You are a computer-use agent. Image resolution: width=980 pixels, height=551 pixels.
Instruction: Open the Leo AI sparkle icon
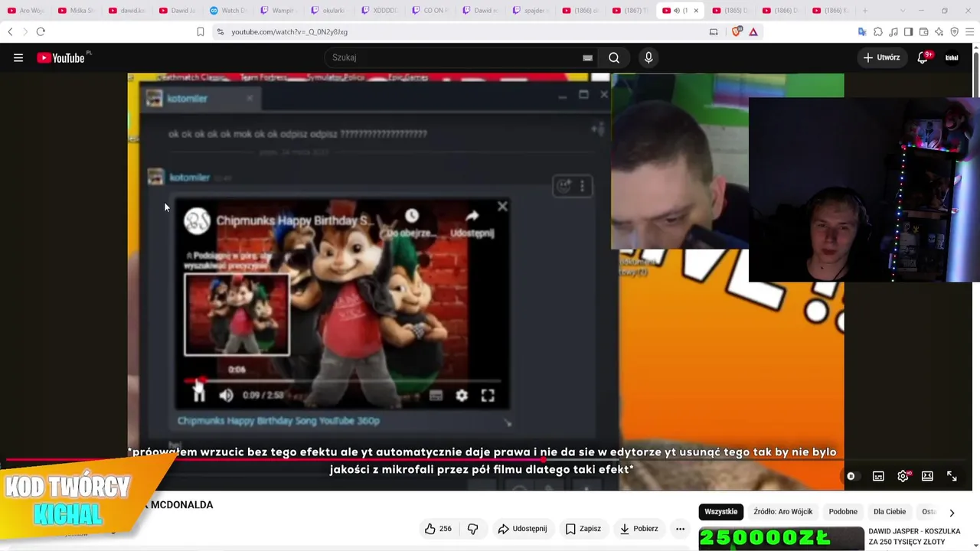pyautogui.click(x=939, y=31)
